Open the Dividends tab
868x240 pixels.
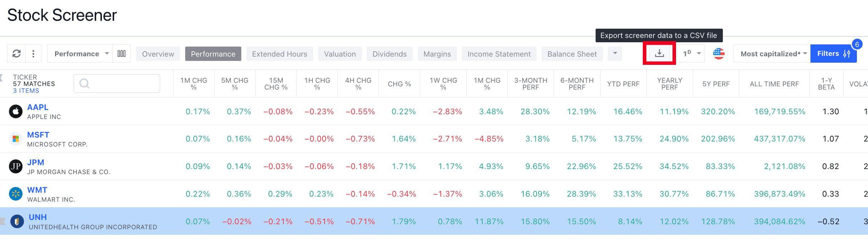389,54
